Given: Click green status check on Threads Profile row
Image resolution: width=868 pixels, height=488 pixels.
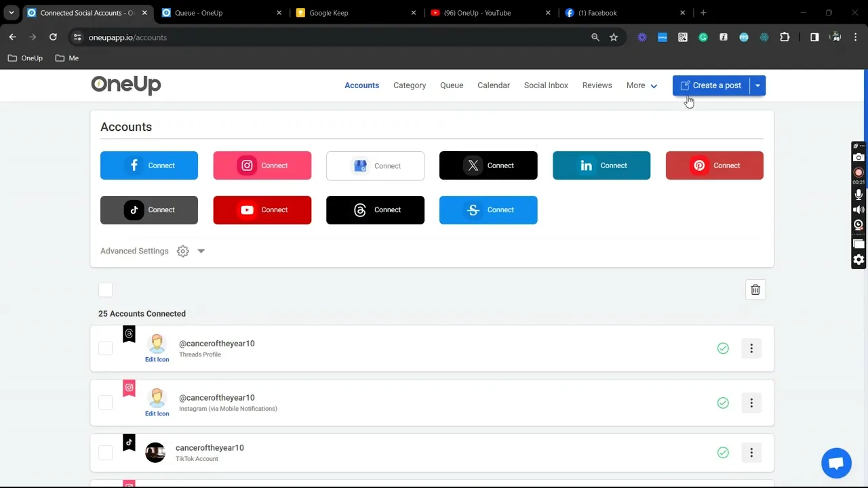Looking at the screenshot, I should pos(723,348).
